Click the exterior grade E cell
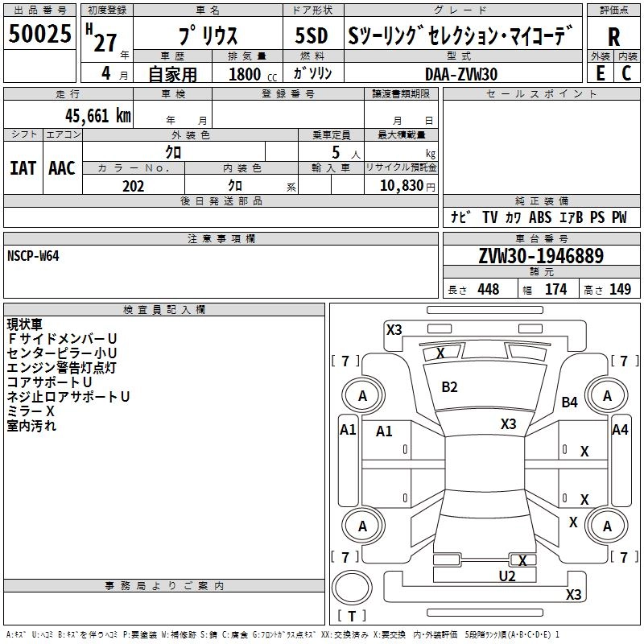 coord(600,73)
